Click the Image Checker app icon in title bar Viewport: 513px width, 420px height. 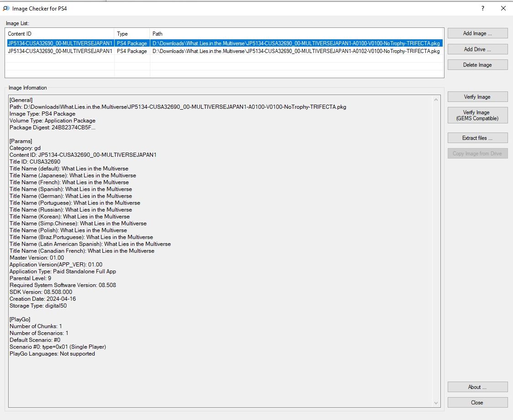(6, 9)
